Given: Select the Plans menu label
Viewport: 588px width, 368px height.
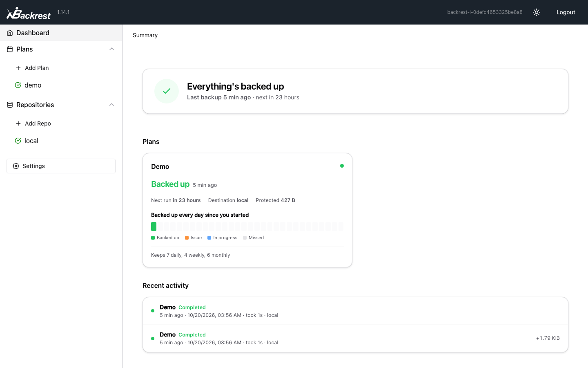Looking at the screenshot, I should pyautogui.click(x=24, y=49).
